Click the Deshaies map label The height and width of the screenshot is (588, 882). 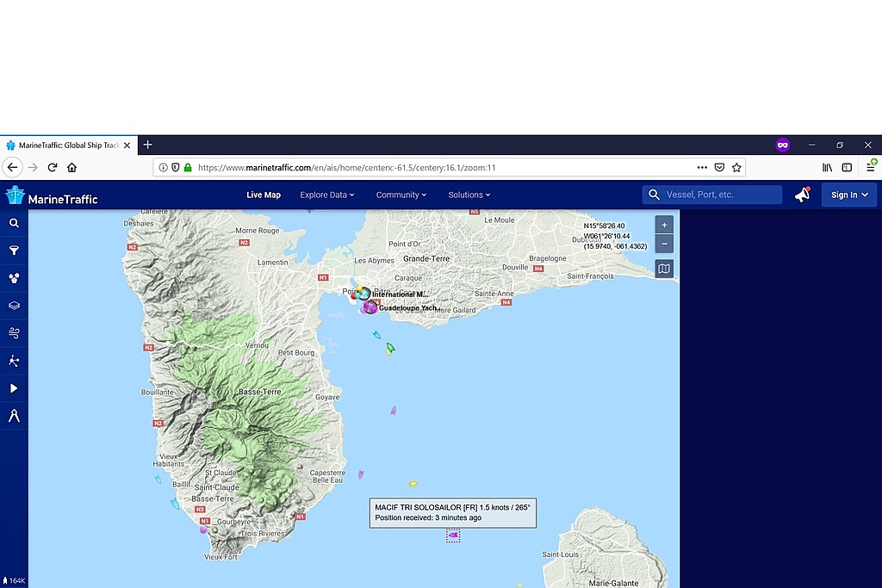coord(139,223)
